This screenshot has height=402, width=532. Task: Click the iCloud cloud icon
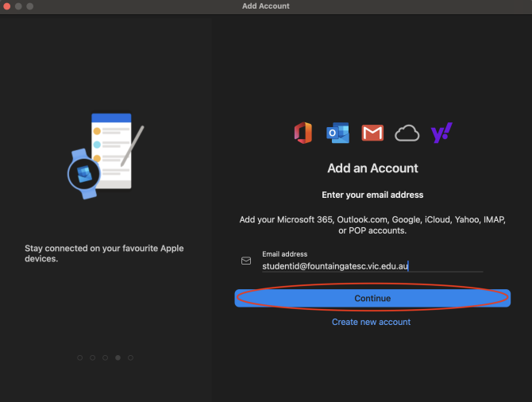pos(407,133)
